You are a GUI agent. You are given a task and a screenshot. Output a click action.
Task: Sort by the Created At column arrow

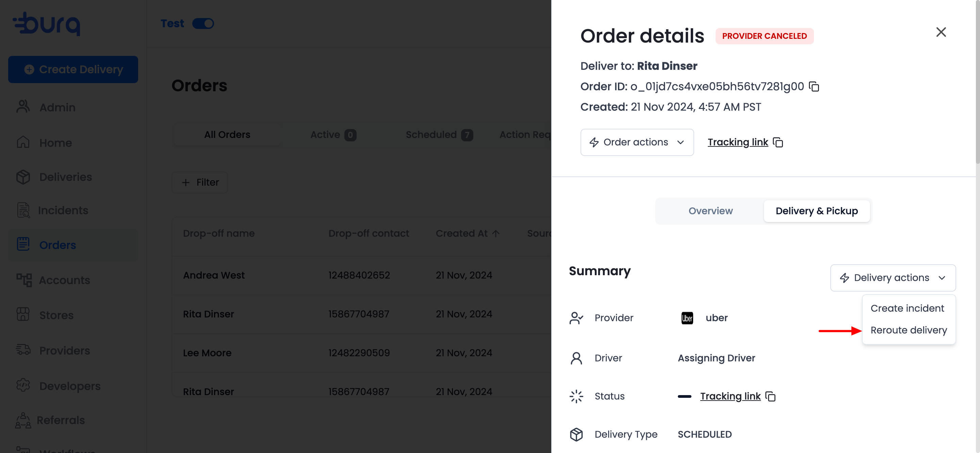(496, 233)
